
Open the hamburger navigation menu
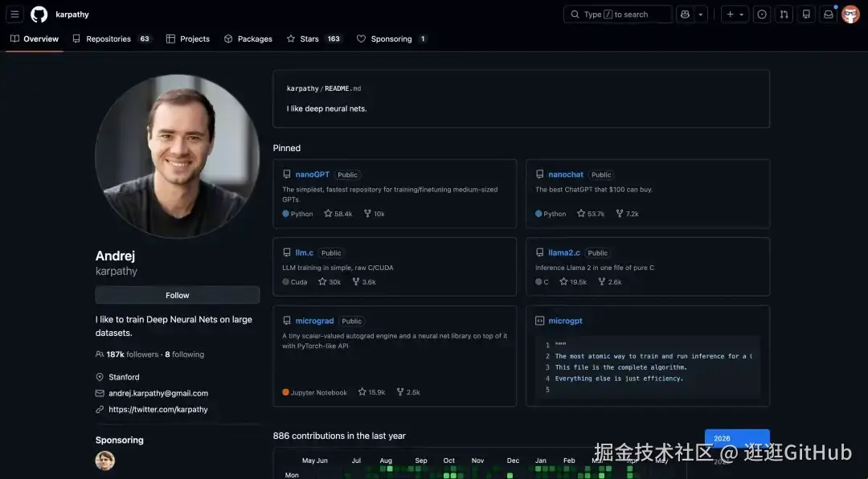15,14
